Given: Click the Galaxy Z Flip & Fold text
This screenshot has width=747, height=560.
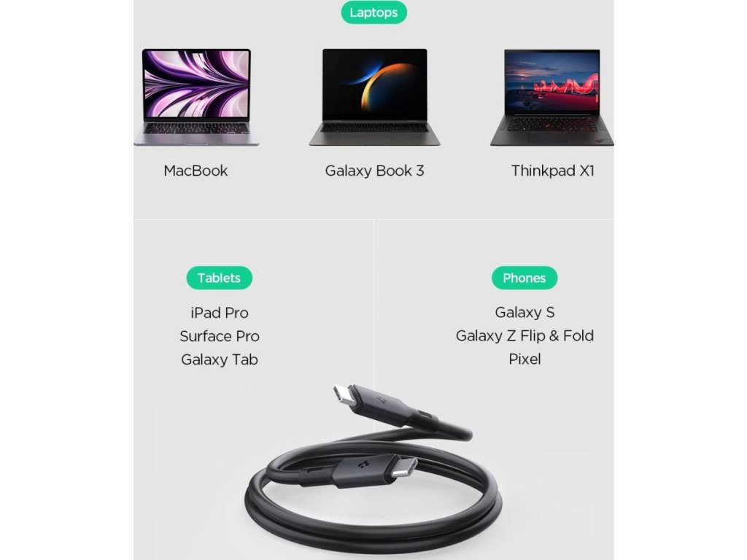Looking at the screenshot, I should (x=525, y=335).
